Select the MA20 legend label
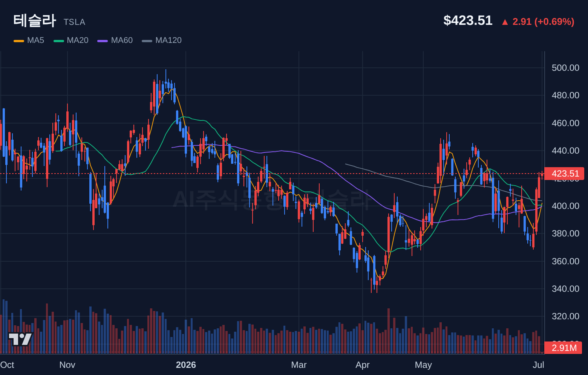This screenshot has height=375, width=588. pos(78,40)
